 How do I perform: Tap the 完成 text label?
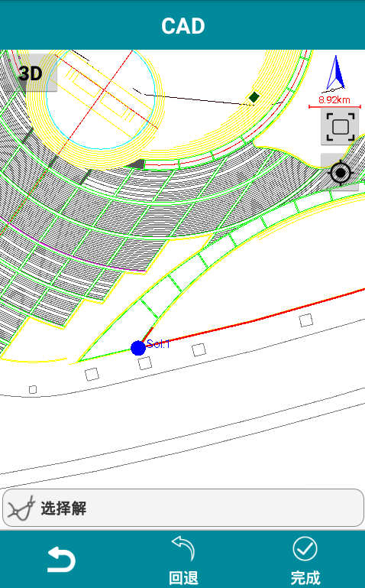point(305,577)
